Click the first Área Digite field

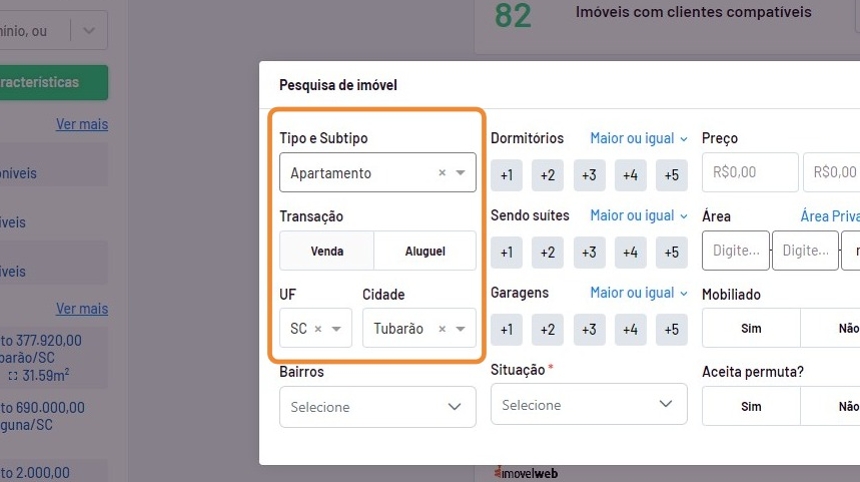point(736,250)
